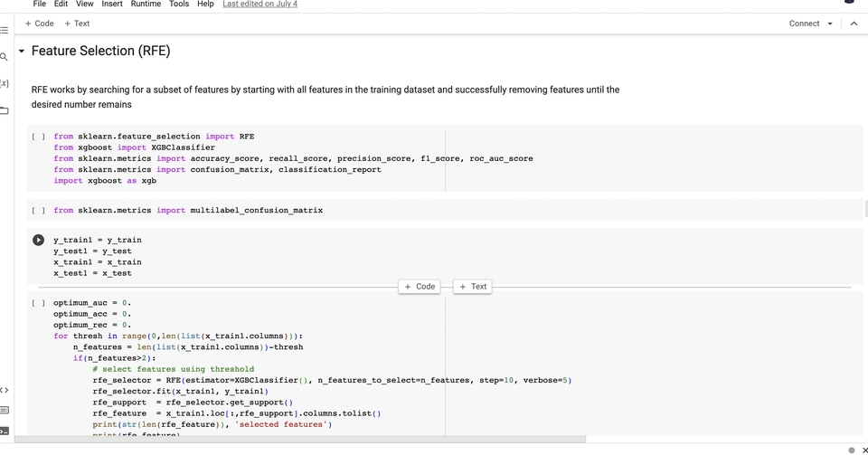Open the Files folder icon in sidebar
868x455 pixels.
tap(4, 110)
